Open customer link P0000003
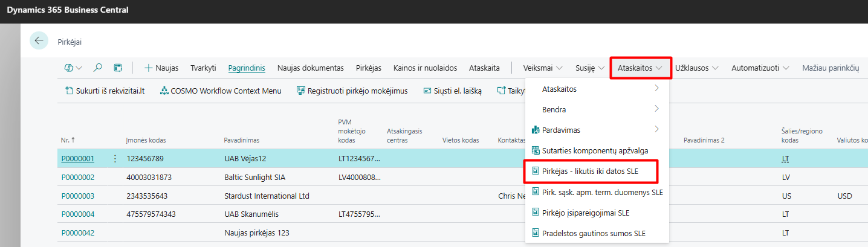868x247 pixels. click(x=78, y=196)
